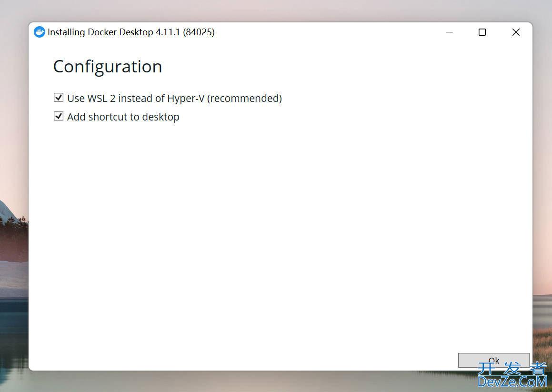Minimize the Docker Desktop installer window
Screen dimensions: 552x392
pyautogui.click(x=449, y=32)
